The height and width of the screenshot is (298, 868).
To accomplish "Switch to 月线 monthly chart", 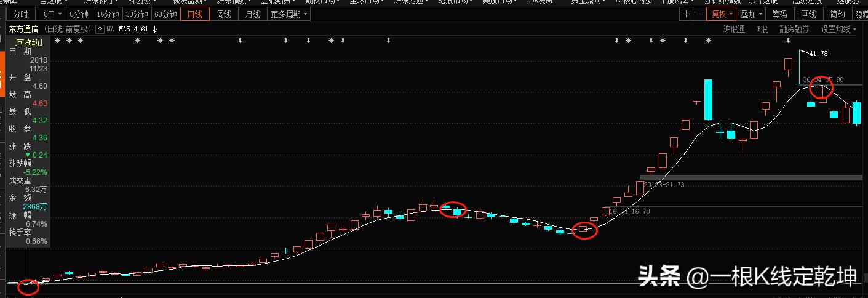I will tap(252, 14).
